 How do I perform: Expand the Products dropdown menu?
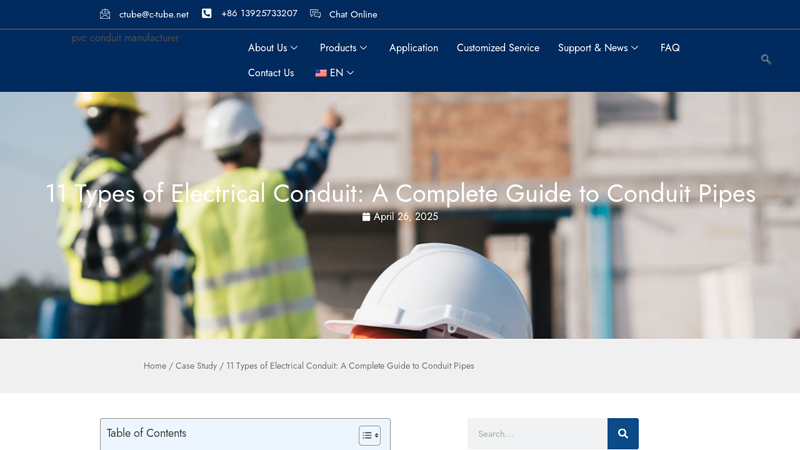pos(343,48)
